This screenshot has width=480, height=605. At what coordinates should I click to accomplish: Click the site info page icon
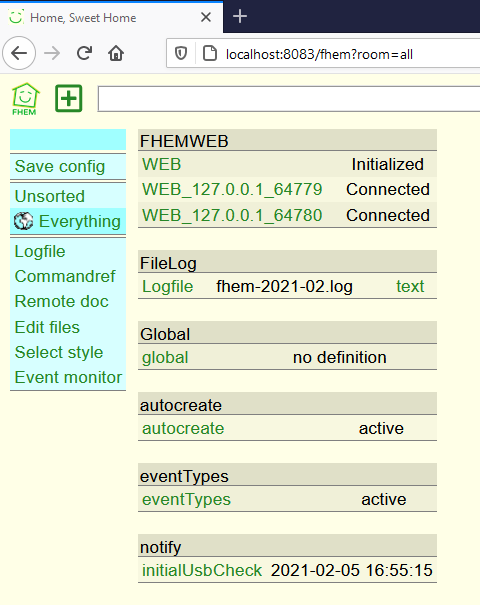pyautogui.click(x=210, y=54)
